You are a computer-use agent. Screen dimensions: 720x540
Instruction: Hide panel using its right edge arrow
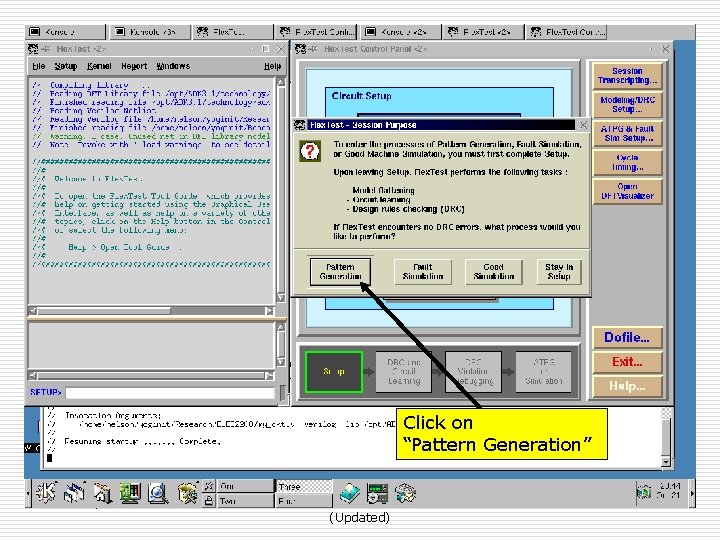pos(692,493)
